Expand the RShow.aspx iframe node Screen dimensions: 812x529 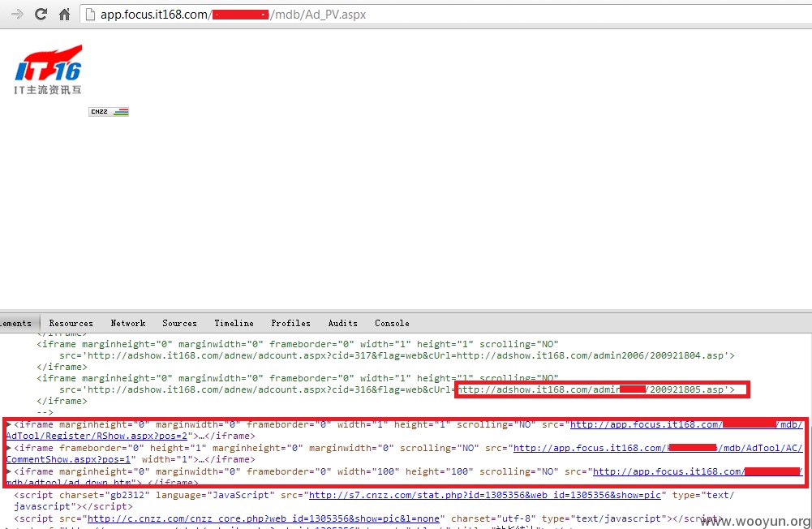coord(9,424)
